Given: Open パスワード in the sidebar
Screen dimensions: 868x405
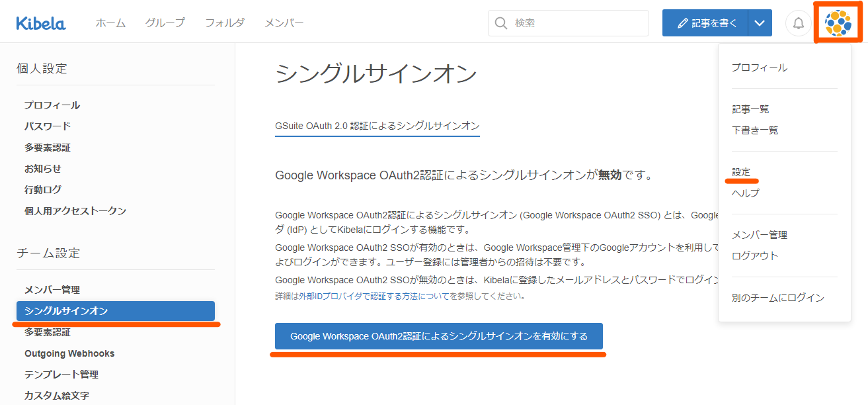Looking at the screenshot, I should coord(48,126).
